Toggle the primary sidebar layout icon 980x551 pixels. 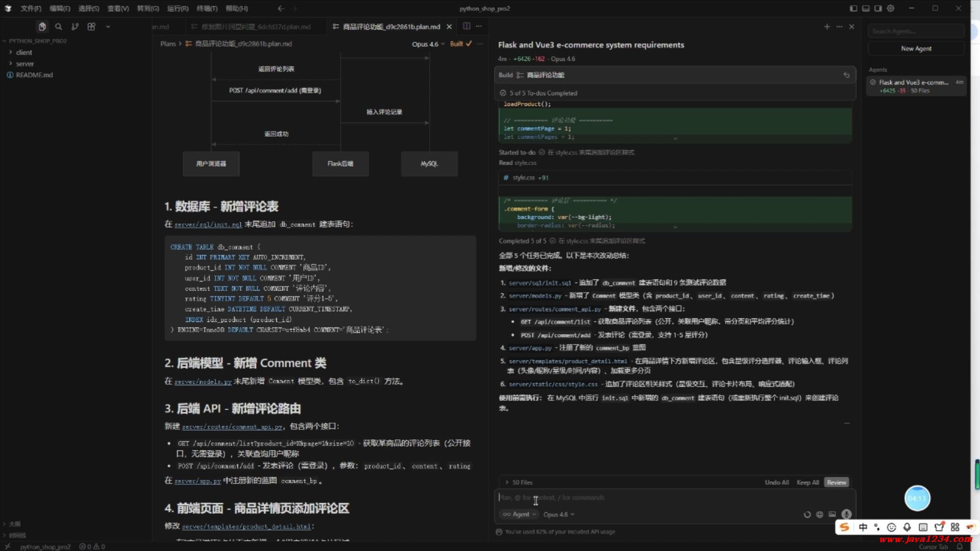pyautogui.click(x=853, y=8)
